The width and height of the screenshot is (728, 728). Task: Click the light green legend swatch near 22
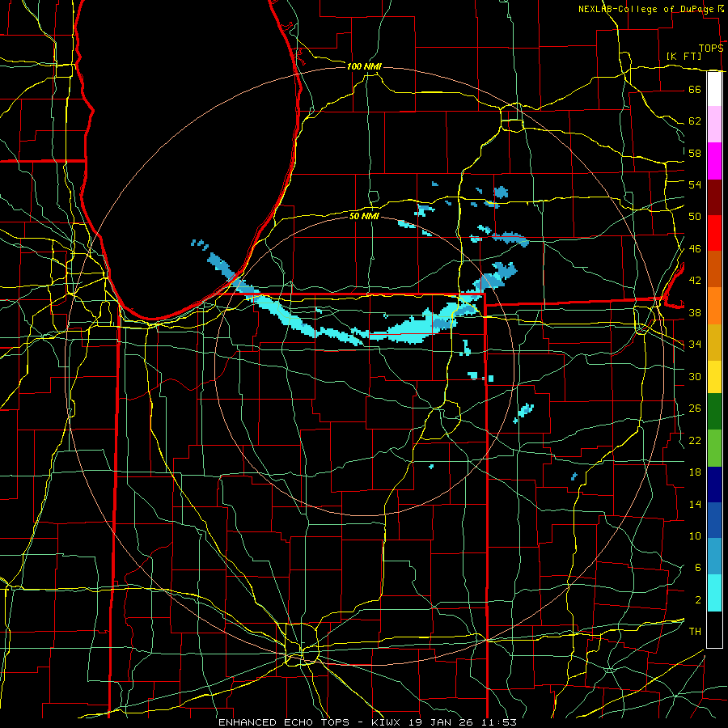pyautogui.click(x=714, y=448)
